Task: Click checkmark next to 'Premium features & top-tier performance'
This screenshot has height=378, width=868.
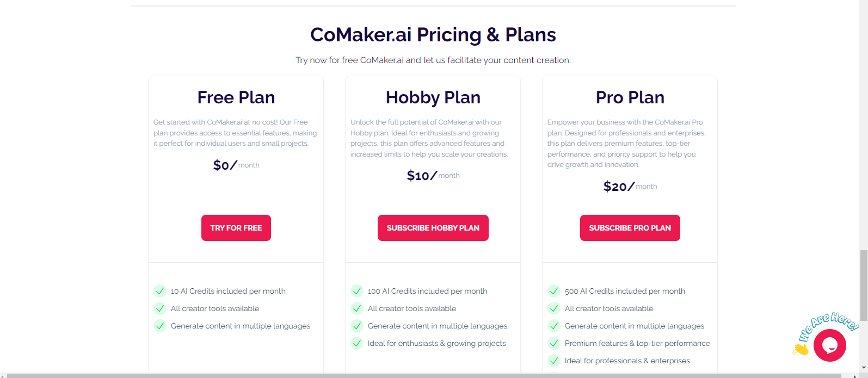Action: pos(554,343)
